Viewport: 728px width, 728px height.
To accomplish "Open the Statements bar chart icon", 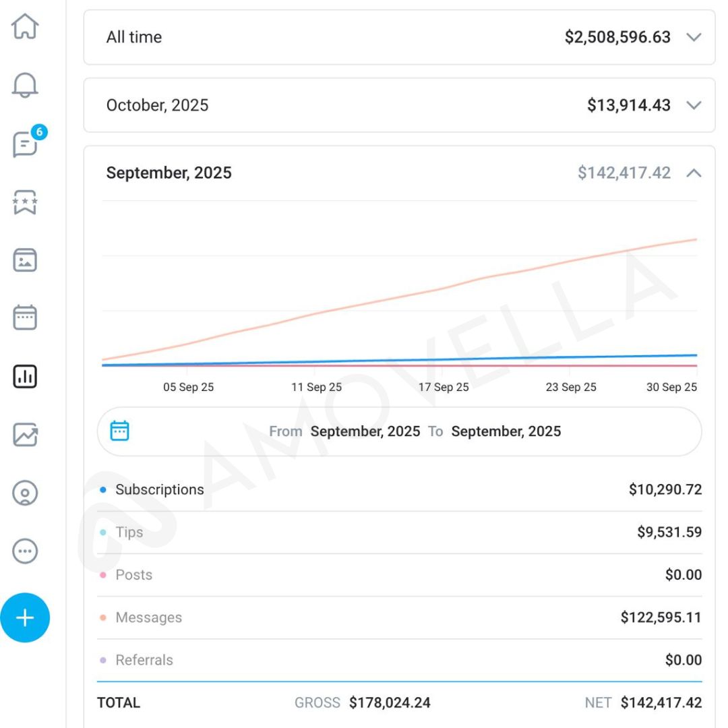I will pos(25,377).
